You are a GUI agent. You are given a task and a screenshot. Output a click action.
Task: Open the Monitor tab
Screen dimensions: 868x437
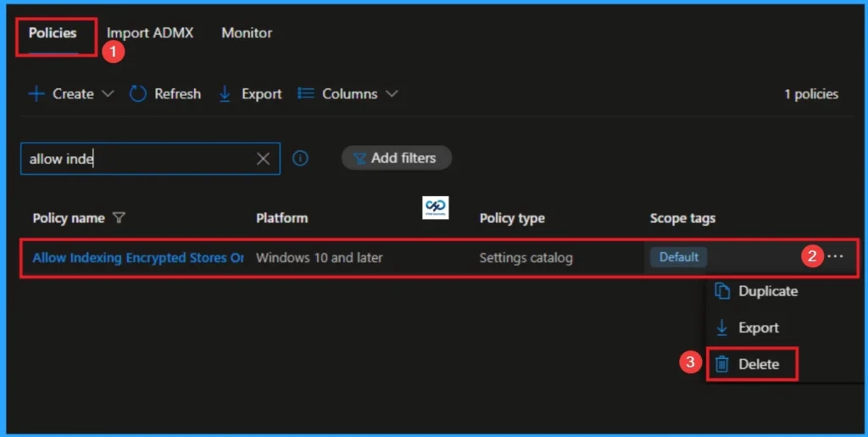point(247,33)
